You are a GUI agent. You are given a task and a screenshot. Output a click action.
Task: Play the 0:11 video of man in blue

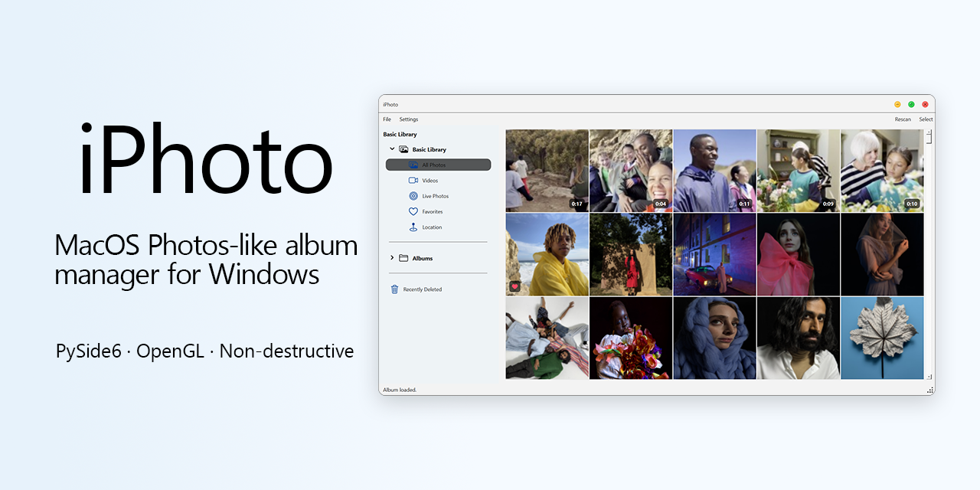tap(714, 170)
